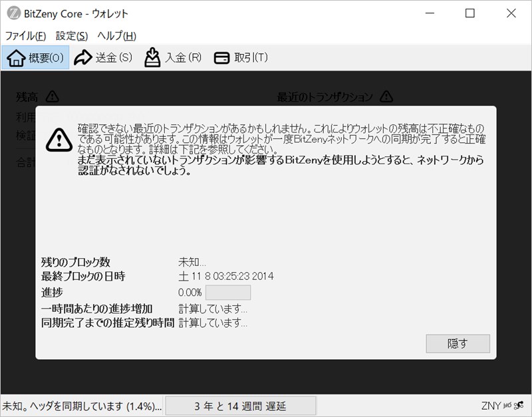This screenshot has width=532, height=417.
Task: Click the last block date 土 11 8 03:25:23 2014
Action: 226,276
